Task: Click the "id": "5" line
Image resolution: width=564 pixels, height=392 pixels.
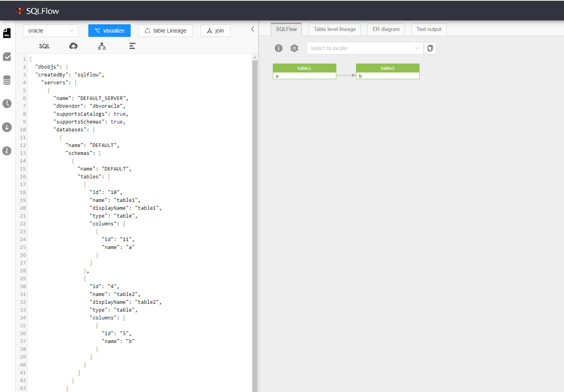Action: click(x=117, y=334)
